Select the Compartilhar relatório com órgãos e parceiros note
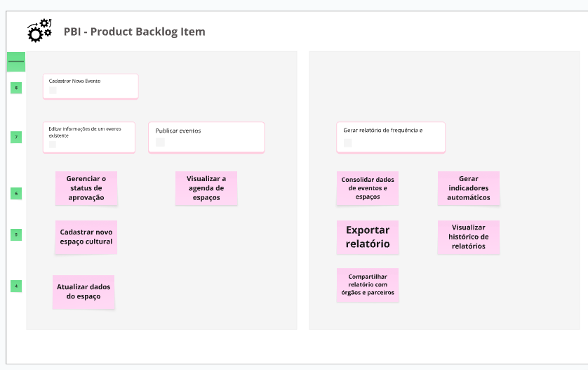Screen dimensions: 588x370 click(367, 284)
